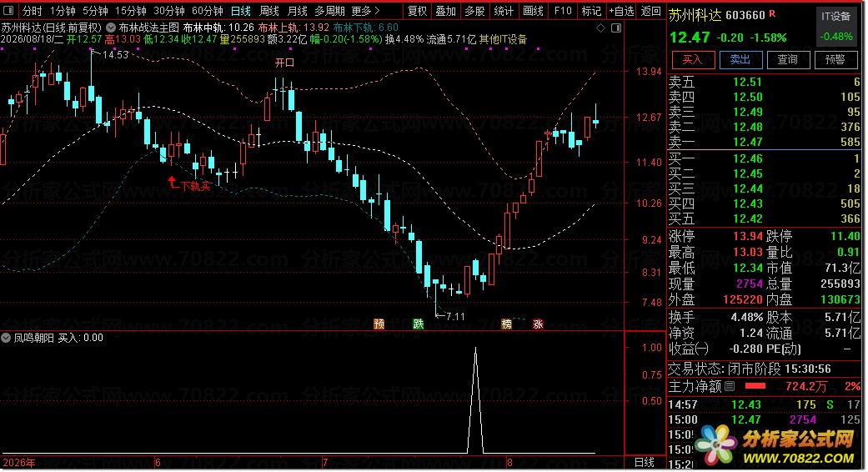Click the 卖出 sell button
The width and height of the screenshot is (868, 472).
(x=740, y=60)
